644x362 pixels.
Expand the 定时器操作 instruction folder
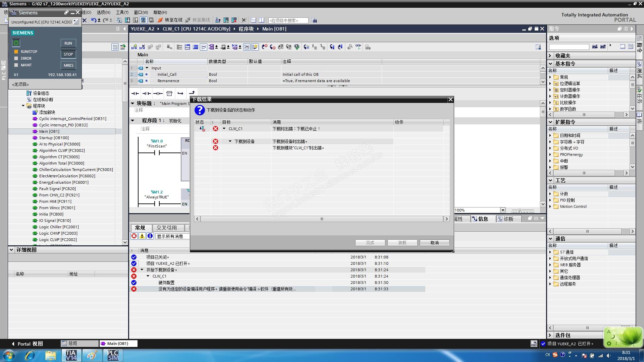tap(550, 90)
